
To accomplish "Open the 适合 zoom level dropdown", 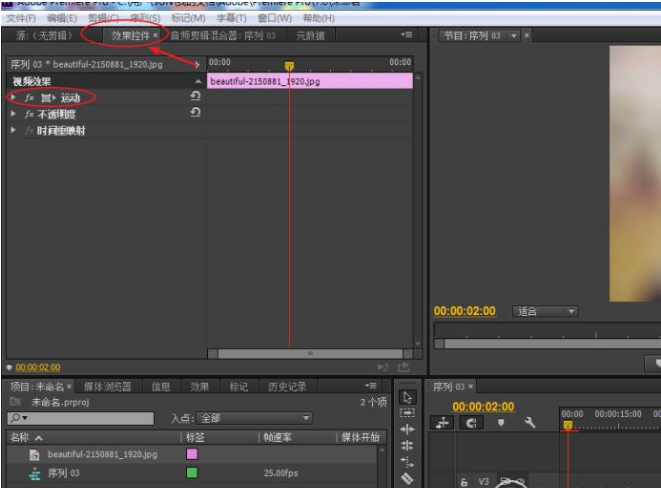I will (545, 312).
